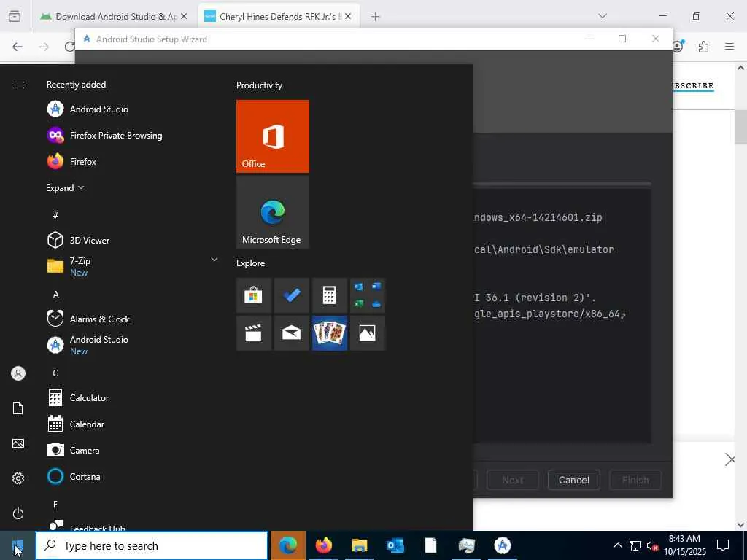Open Firefox from Recently added list
This screenshot has width=747, height=560.
tap(131, 161)
